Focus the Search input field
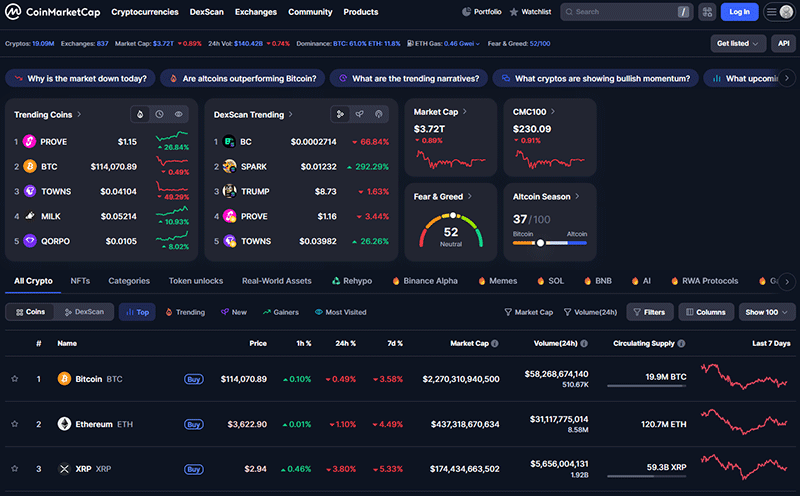 click(627, 12)
